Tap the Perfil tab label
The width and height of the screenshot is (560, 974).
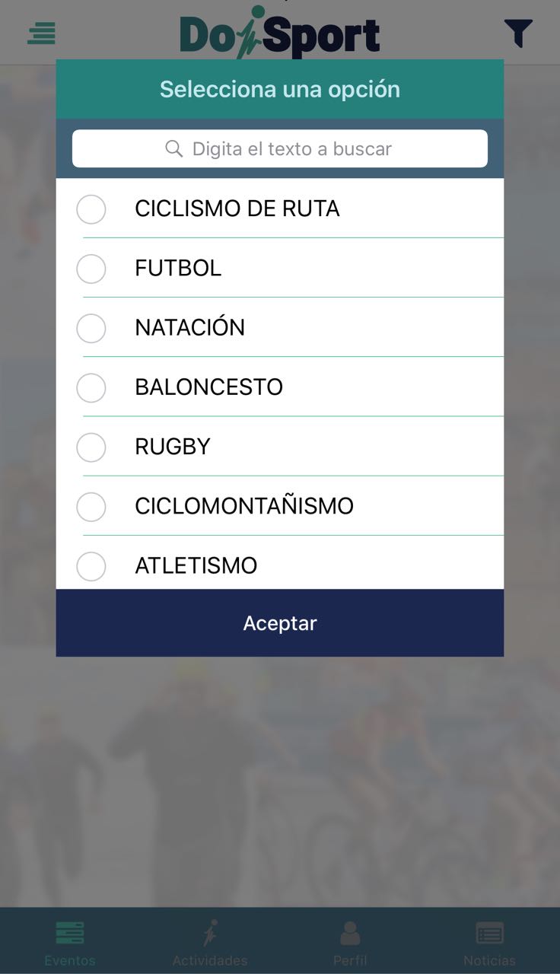coord(350,960)
